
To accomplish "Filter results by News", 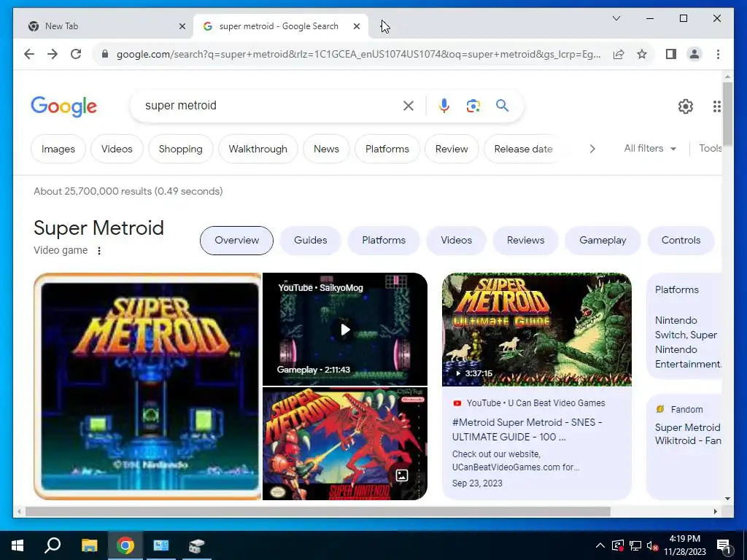I will coord(326,149).
